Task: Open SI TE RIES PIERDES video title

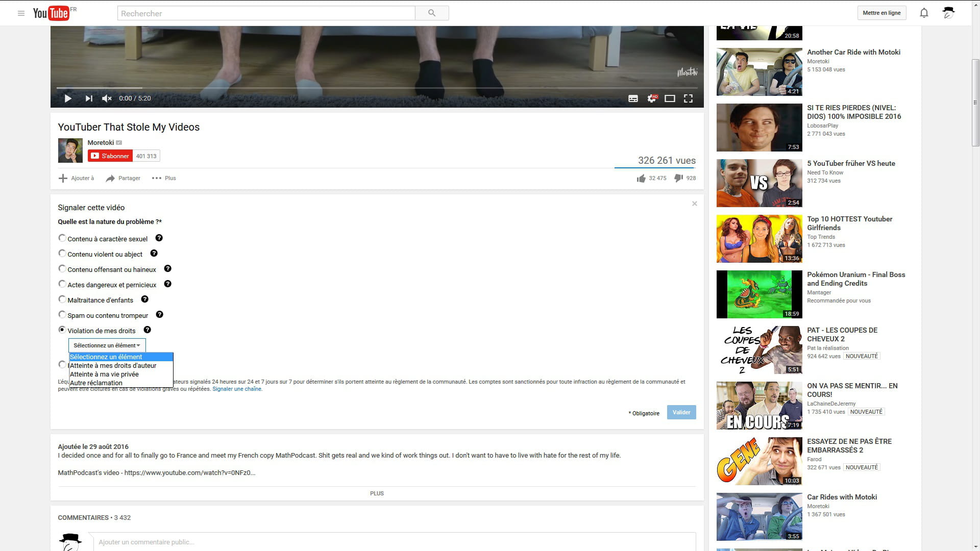Action: pyautogui.click(x=854, y=112)
